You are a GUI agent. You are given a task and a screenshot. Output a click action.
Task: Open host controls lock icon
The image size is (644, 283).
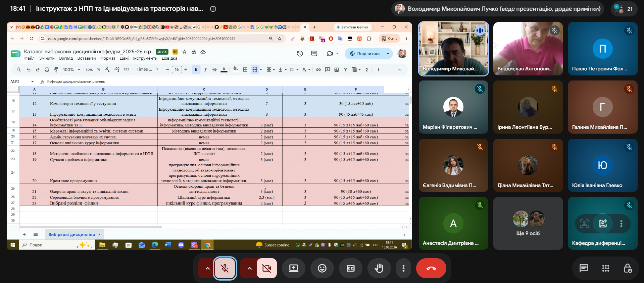pyautogui.click(x=628, y=268)
